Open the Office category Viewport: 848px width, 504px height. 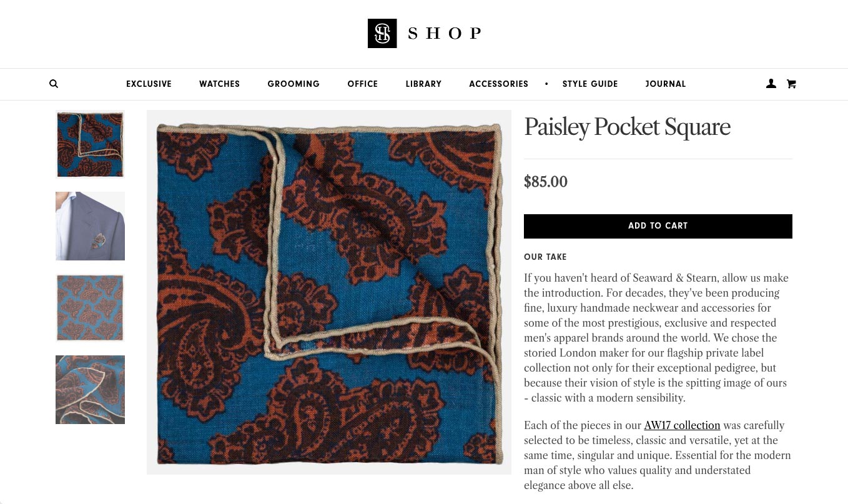pos(363,84)
